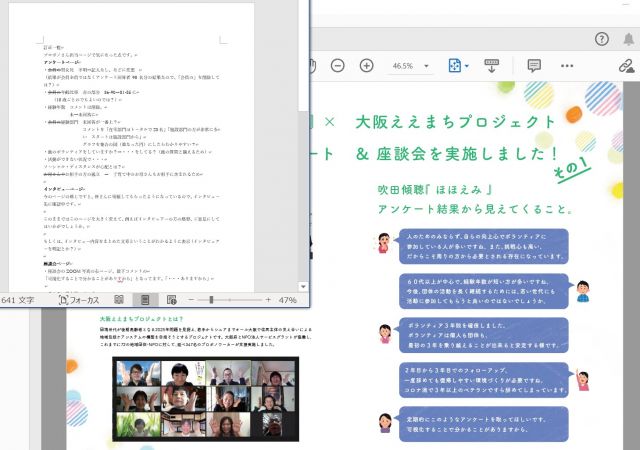Click the Zoom meeting group photo in PDF
The image size is (640, 450).
[206, 399]
